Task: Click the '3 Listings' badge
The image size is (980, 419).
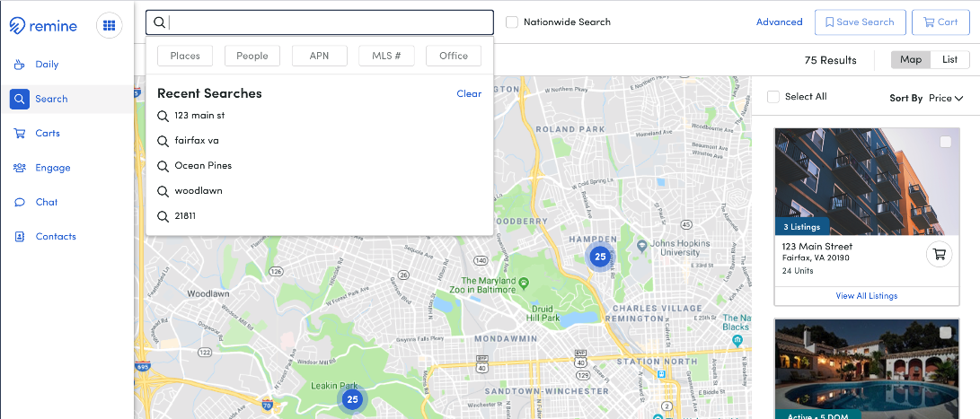Action: coord(802,227)
